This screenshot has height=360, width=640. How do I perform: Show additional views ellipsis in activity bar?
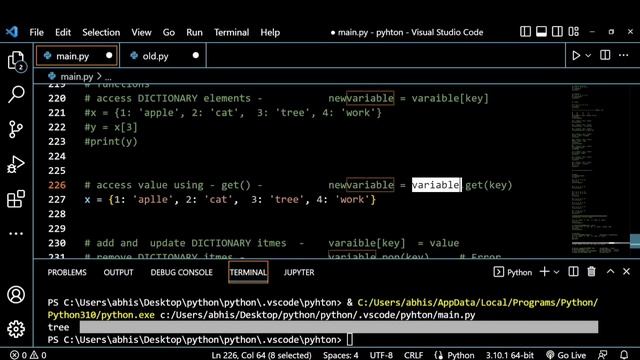[16, 233]
